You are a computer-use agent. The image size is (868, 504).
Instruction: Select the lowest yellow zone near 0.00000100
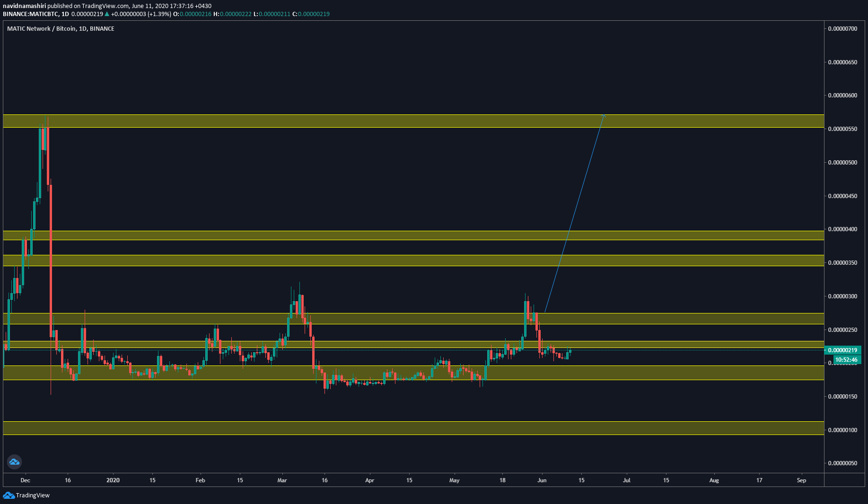pyautogui.click(x=413, y=428)
